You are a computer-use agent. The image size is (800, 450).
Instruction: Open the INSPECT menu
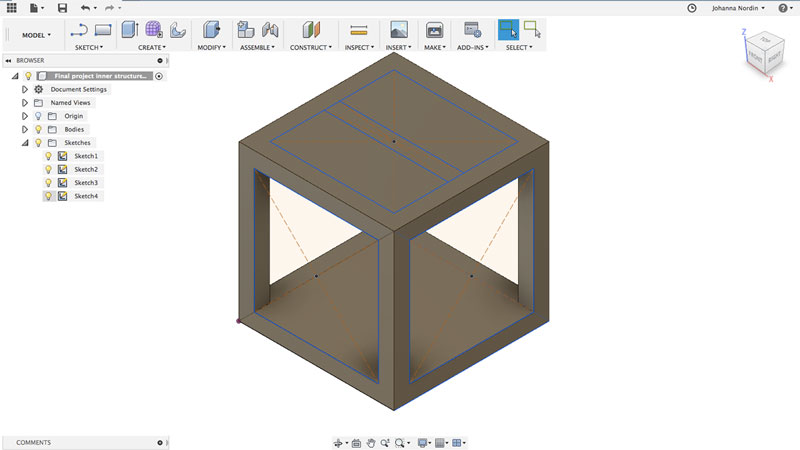pos(359,47)
